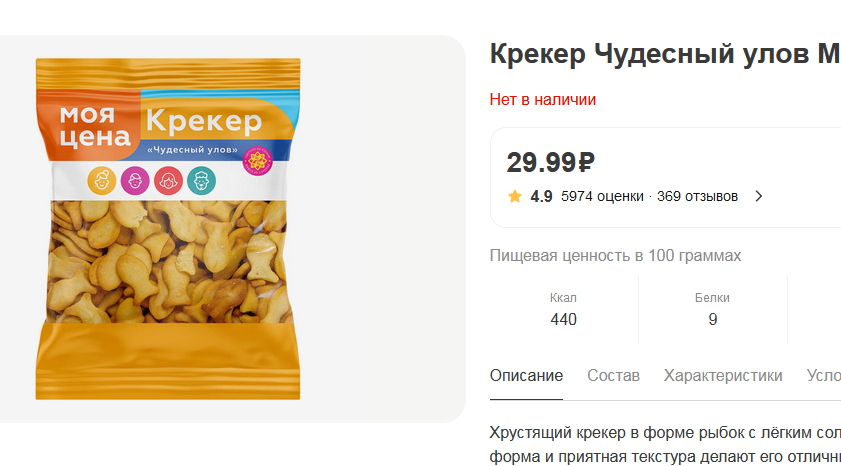
Task: Click the yellow rating star icon
Action: tap(515, 196)
